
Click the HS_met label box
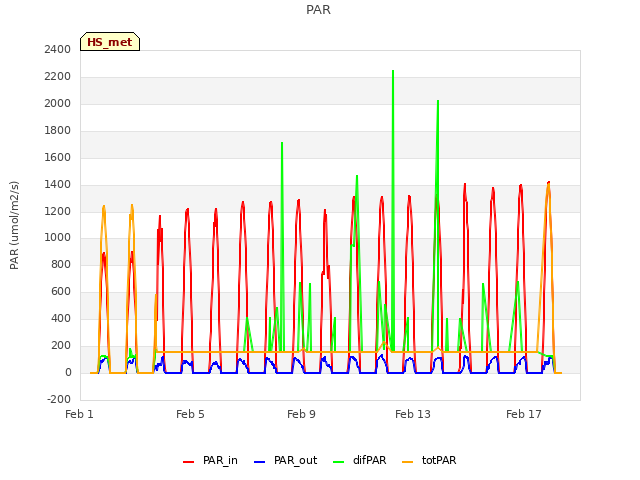tap(110, 42)
